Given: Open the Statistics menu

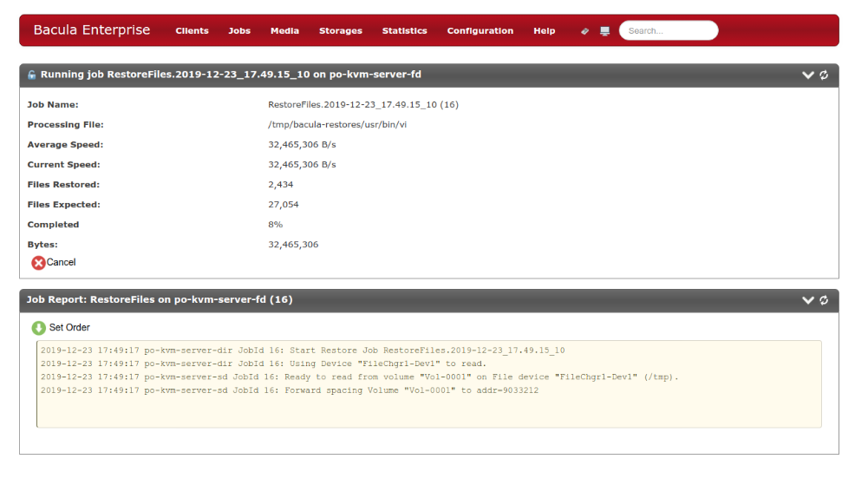Looking at the screenshot, I should coord(405,31).
